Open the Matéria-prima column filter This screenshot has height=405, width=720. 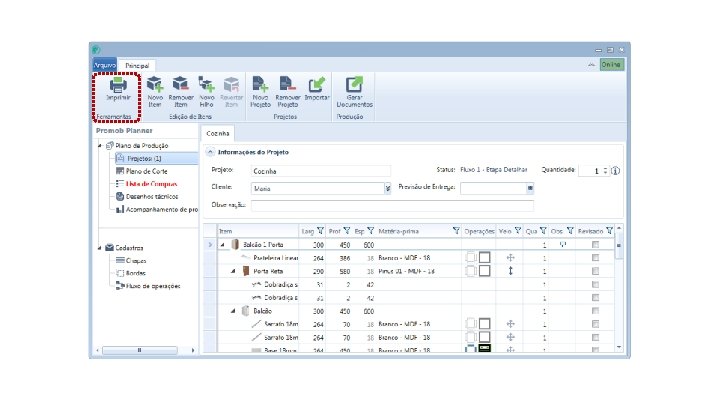(456, 231)
